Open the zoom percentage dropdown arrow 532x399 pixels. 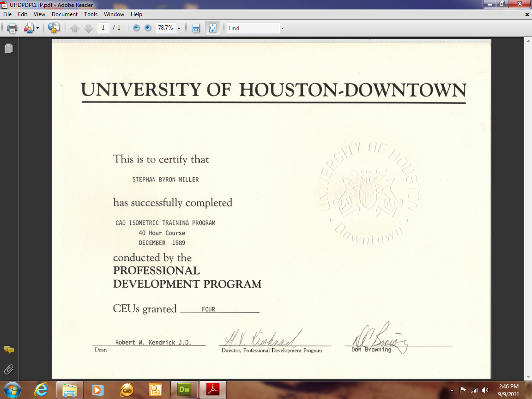click(179, 28)
